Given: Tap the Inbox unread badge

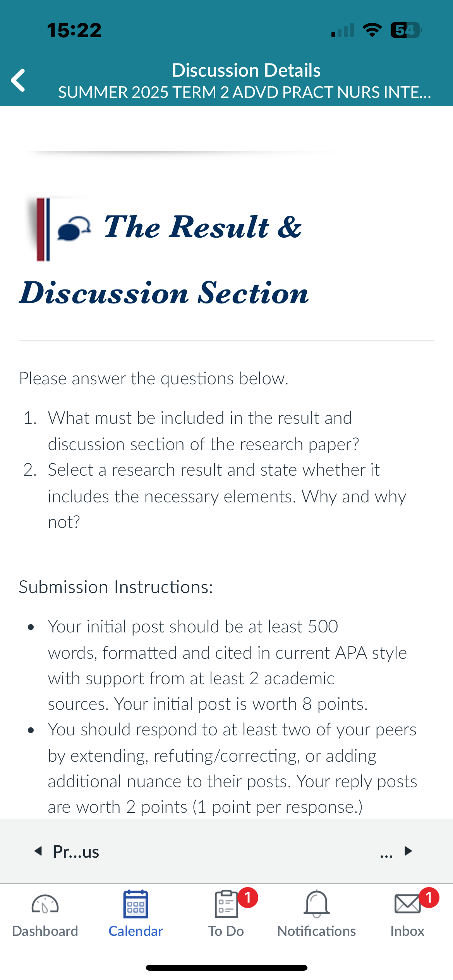Looking at the screenshot, I should pyautogui.click(x=429, y=898).
